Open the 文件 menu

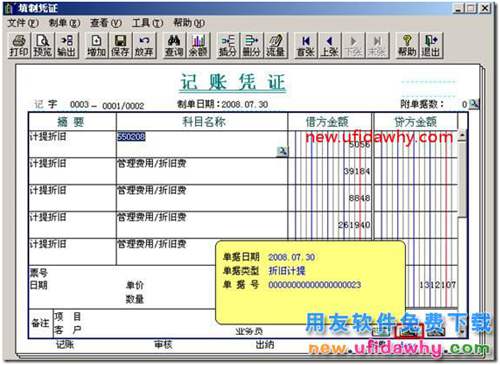click(23, 23)
